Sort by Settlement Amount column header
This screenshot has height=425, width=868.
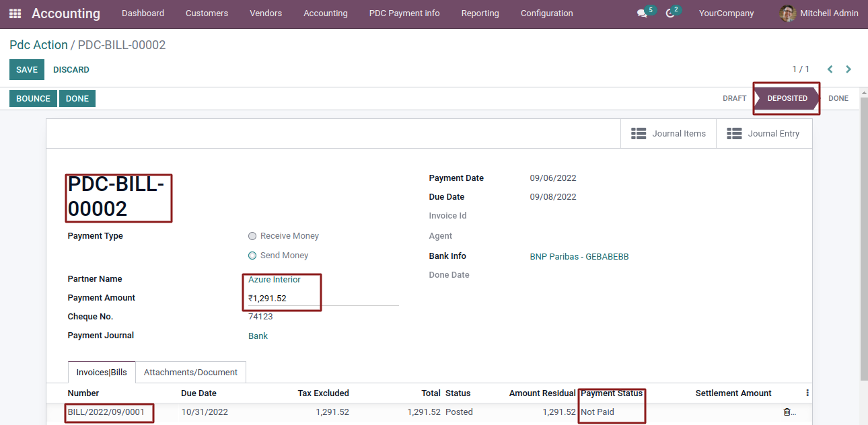(733, 393)
